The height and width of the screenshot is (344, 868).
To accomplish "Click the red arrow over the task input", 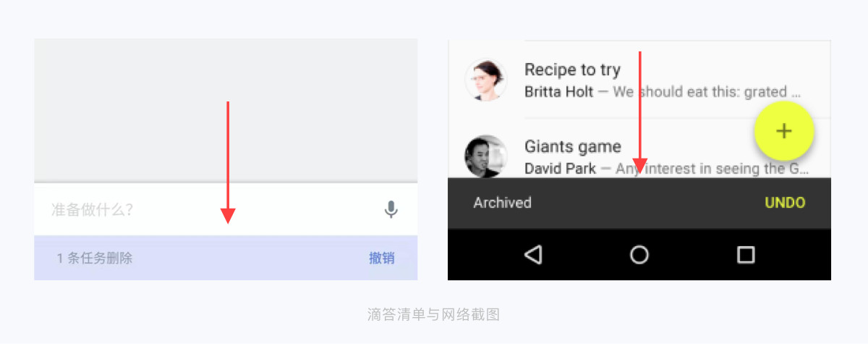I will coord(228,162).
